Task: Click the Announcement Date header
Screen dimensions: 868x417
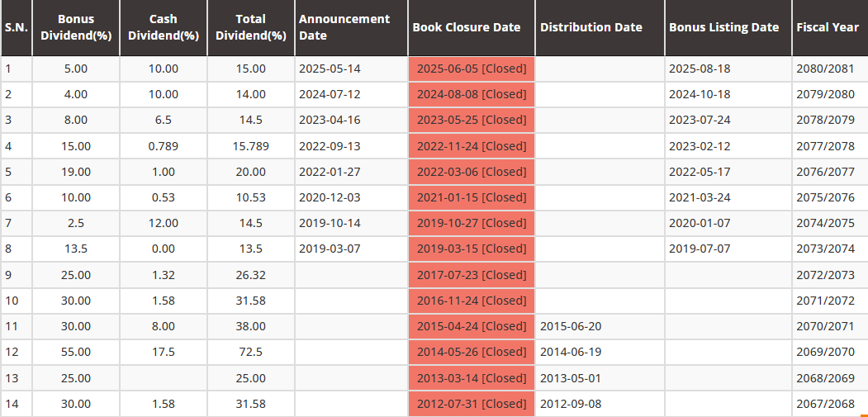Action: (x=344, y=27)
